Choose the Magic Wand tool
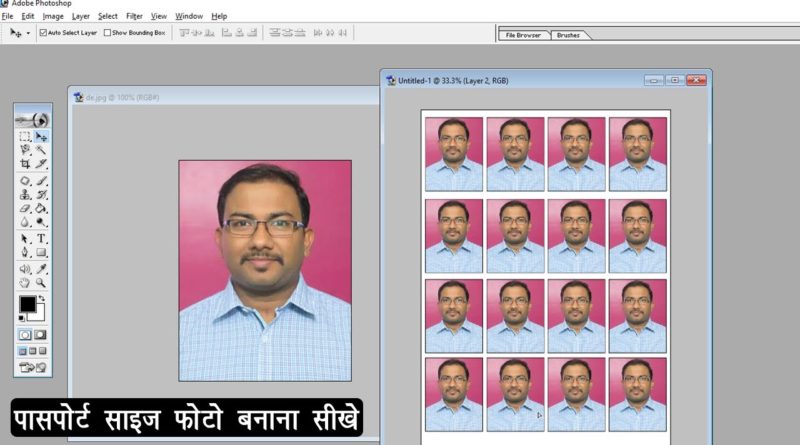Screen dimensions: 800x445 tap(41, 150)
